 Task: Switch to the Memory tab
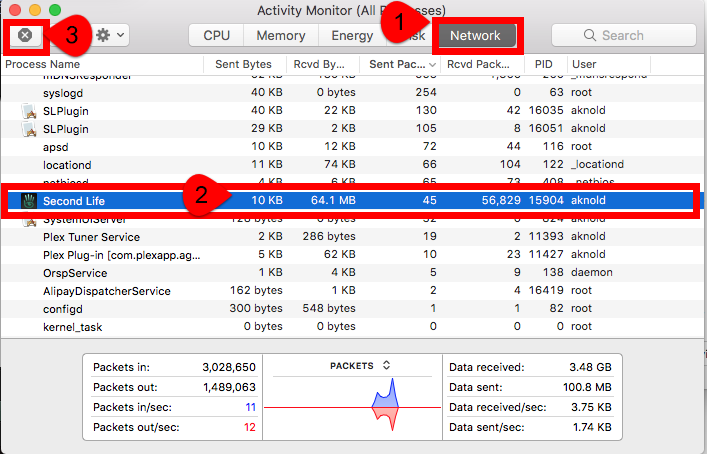coord(281,36)
